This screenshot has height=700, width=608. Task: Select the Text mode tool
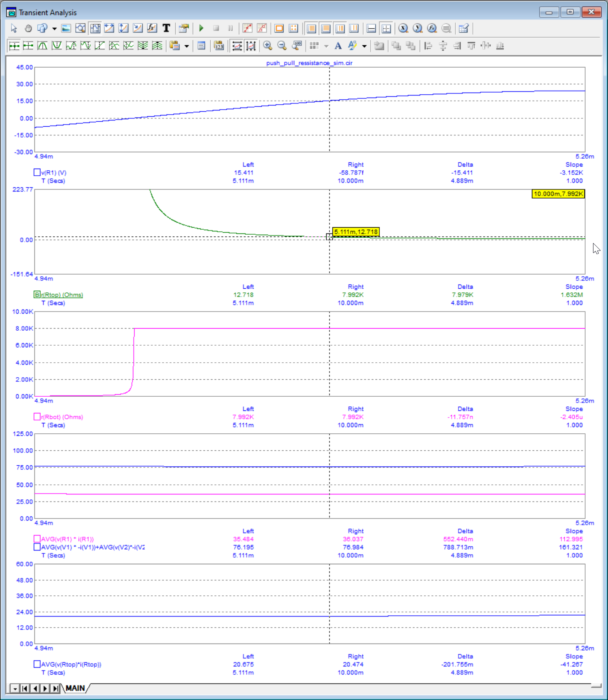coord(166,28)
